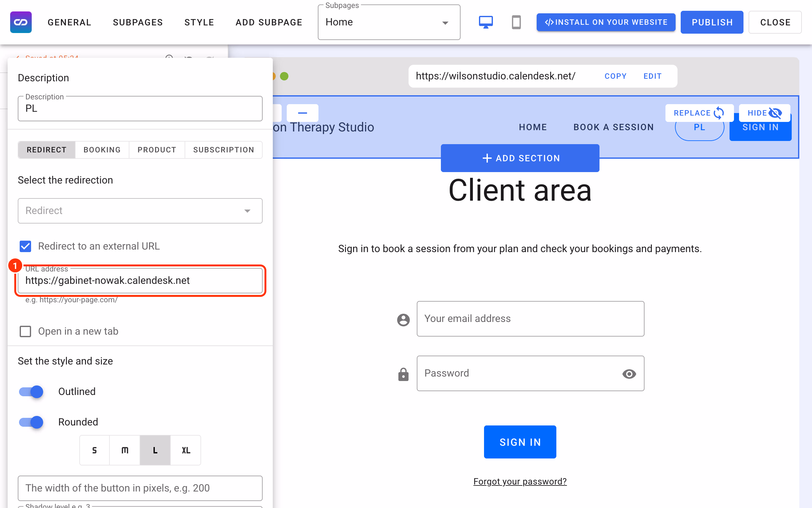Viewport: 812px width, 508px height.
Task: Click the user account icon beside email
Action: click(x=403, y=319)
